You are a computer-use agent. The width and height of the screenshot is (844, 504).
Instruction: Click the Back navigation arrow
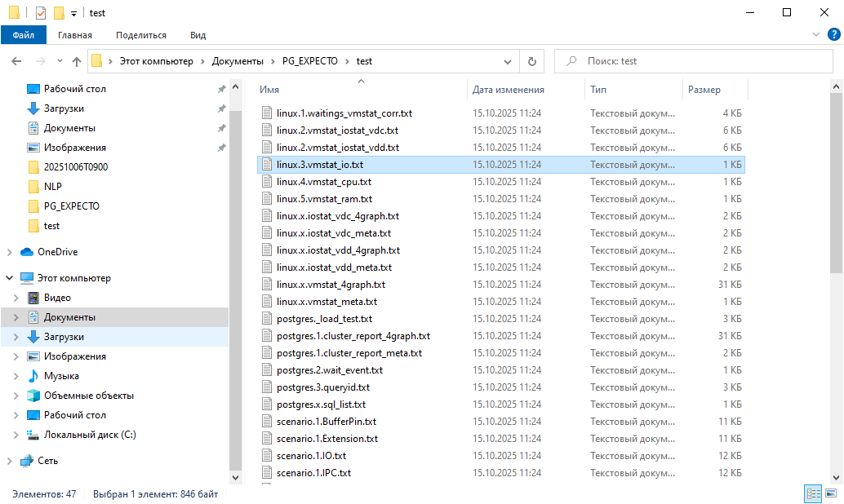[16, 61]
